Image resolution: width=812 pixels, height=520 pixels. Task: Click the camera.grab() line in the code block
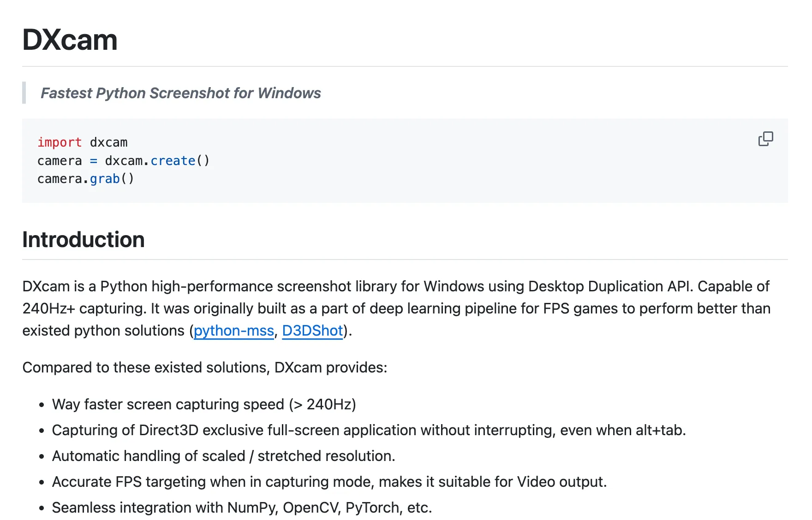85,179
